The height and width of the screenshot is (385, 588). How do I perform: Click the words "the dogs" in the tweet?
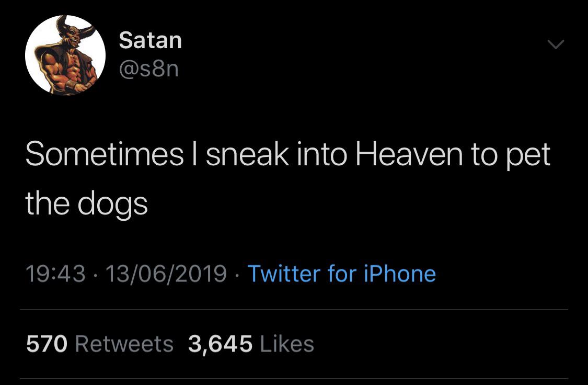[x=87, y=204]
